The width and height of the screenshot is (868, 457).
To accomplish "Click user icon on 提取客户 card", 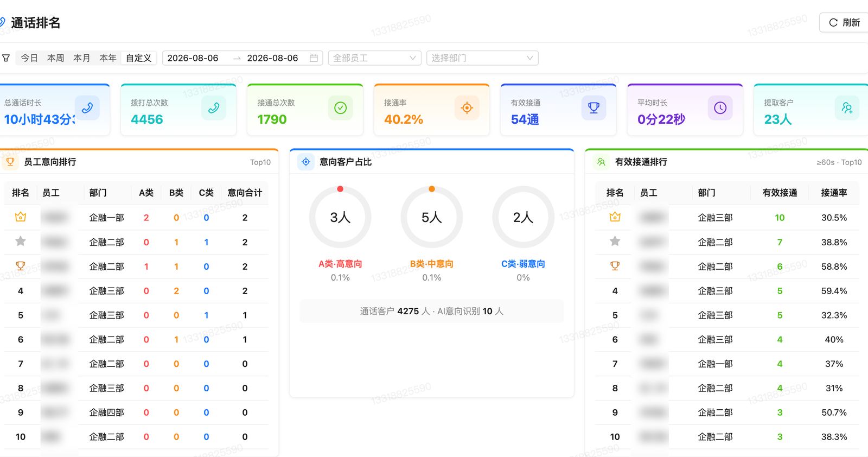I will click(x=847, y=108).
